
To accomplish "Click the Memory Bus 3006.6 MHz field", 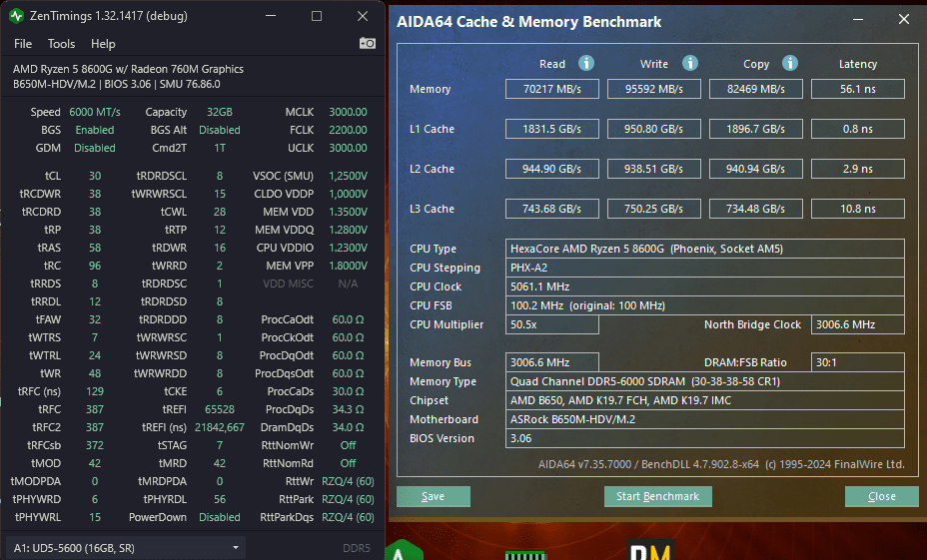I will point(552,362).
